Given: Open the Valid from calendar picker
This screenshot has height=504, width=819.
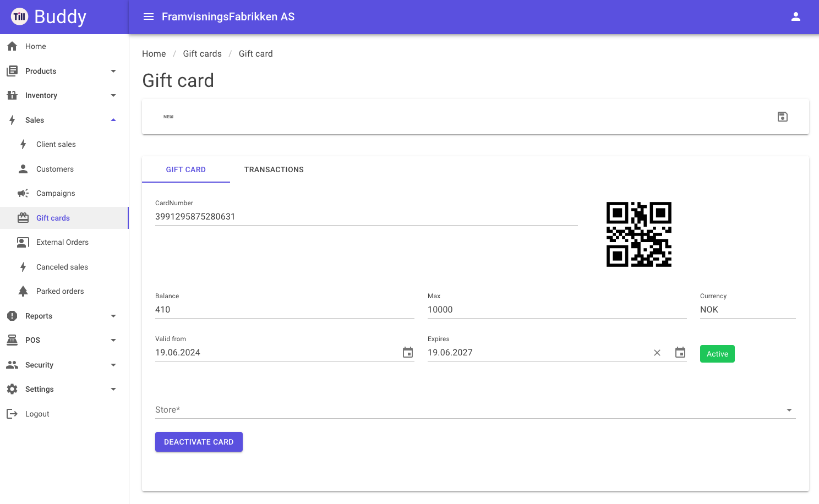Looking at the screenshot, I should click(x=408, y=353).
